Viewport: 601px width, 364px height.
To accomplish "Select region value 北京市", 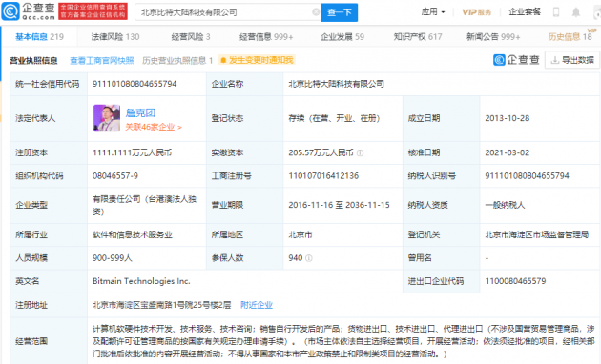I will click(x=300, y=234).
